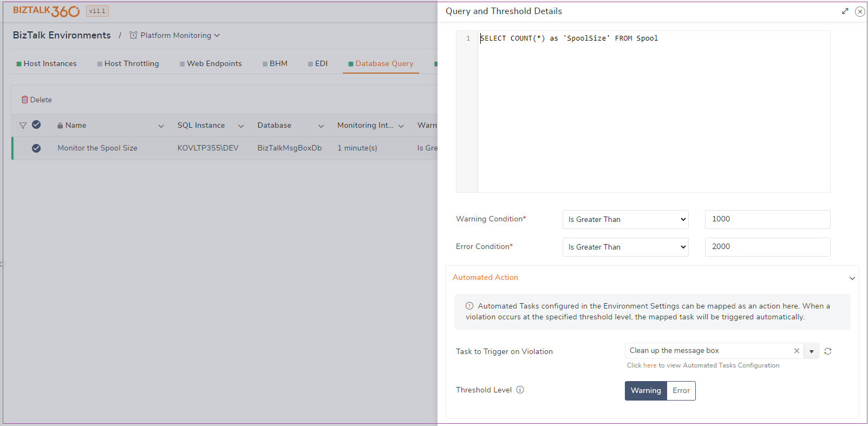
Task: Click the Threshold Level info icon
Action: pos(520,390)
